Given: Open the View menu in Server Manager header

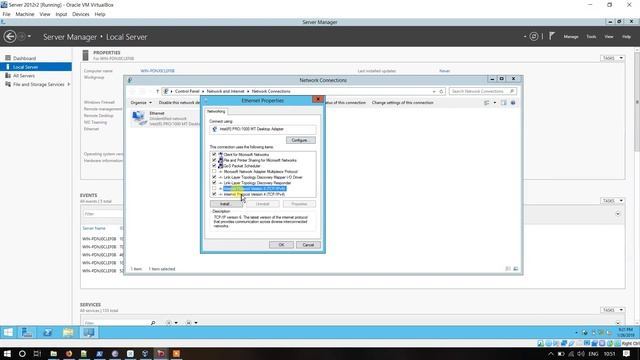Looking at the screenshot, I should [x=609, y=37].
